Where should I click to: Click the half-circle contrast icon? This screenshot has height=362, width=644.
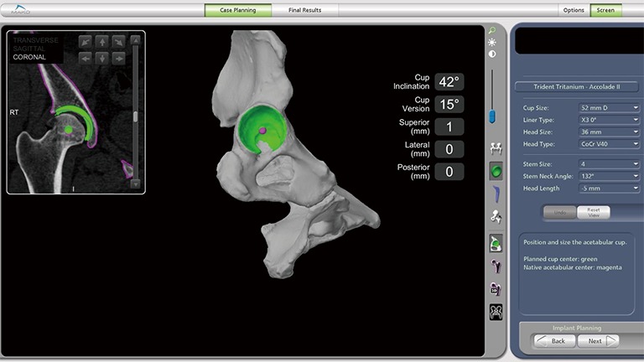coord(492,54)
